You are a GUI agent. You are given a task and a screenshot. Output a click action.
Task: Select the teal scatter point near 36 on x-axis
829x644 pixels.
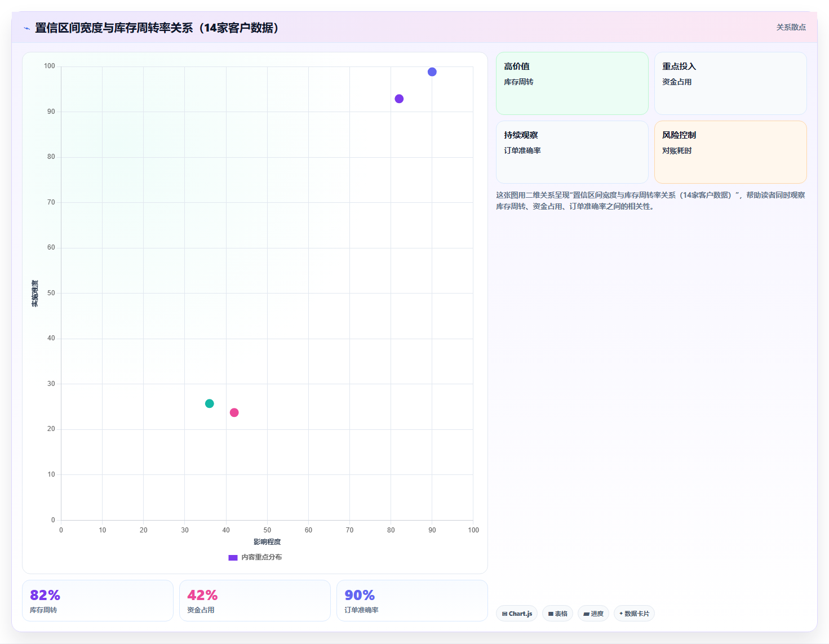point(210,403)
